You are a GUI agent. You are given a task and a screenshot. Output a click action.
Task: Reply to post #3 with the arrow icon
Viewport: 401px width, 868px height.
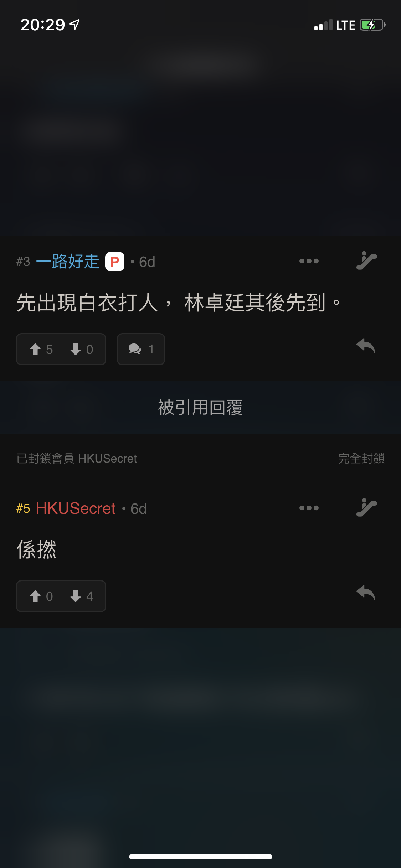(x=366, y=346)
